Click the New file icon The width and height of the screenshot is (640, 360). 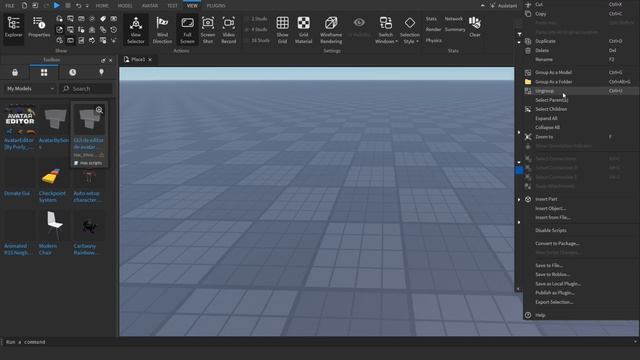coord(24,5)
